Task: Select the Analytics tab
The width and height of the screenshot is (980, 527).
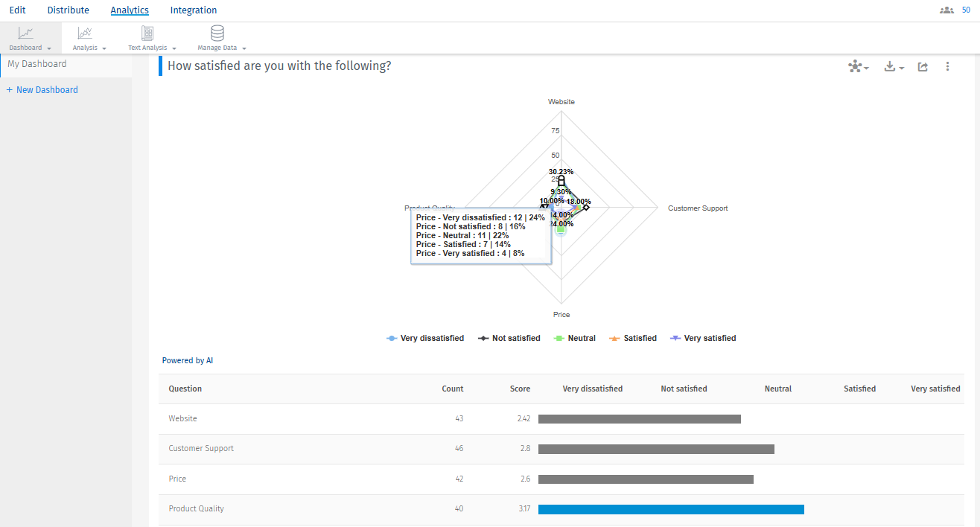Action: tap(130, 10)
